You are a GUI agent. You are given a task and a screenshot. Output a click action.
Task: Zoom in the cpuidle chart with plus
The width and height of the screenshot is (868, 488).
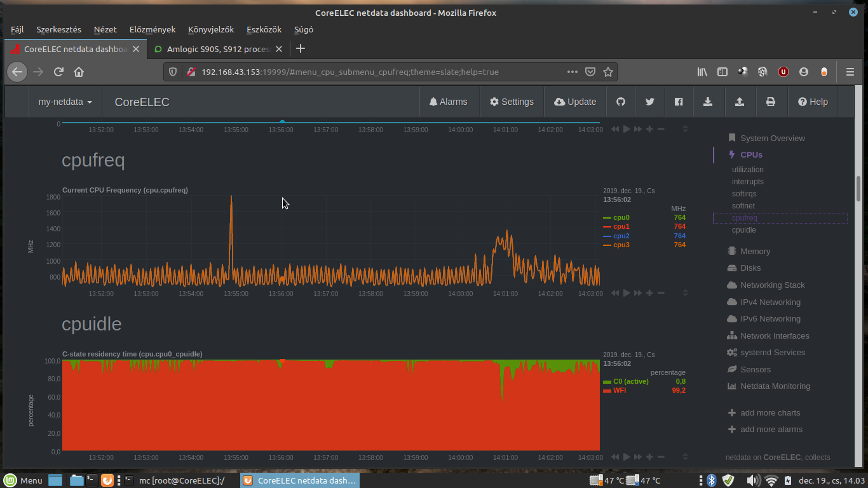(649, 457)
